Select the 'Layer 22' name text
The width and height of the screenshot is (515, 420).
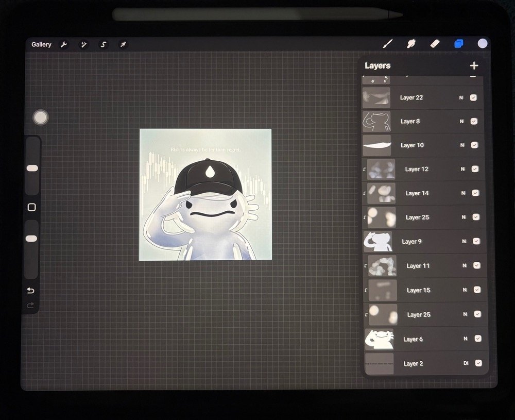(x=411, y=97)
